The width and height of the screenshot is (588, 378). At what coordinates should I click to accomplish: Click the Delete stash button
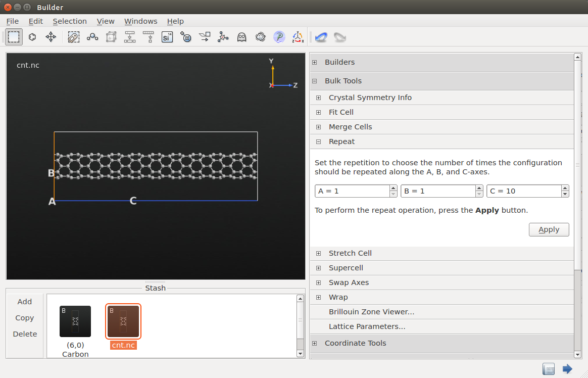[x=24, y=334]
